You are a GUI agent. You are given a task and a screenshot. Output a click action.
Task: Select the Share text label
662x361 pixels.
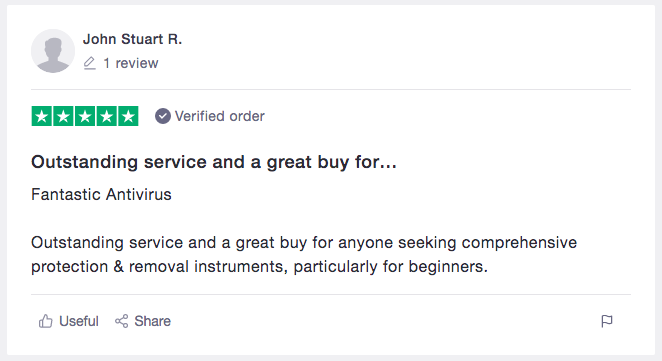[x=152, y=321]
